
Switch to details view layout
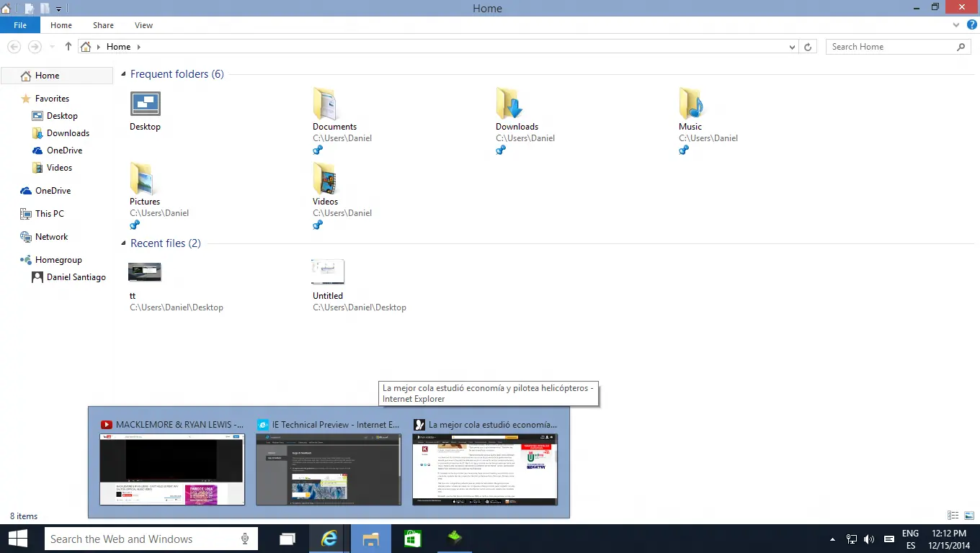(x=953, y=516)
